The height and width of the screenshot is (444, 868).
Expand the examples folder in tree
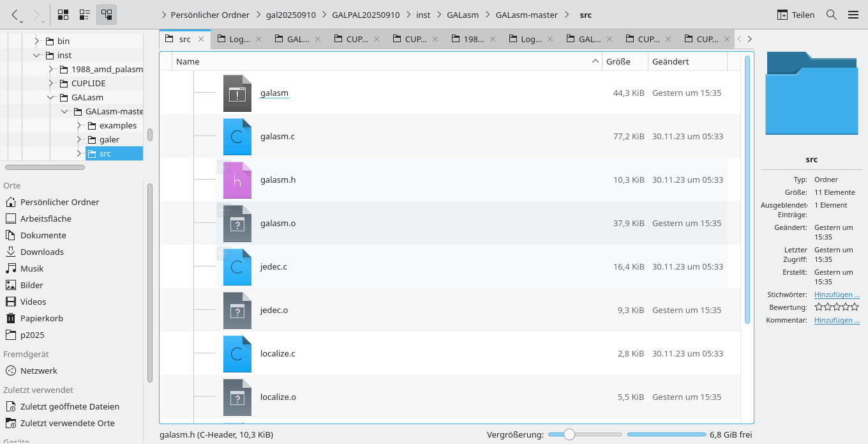pos(79,125)
